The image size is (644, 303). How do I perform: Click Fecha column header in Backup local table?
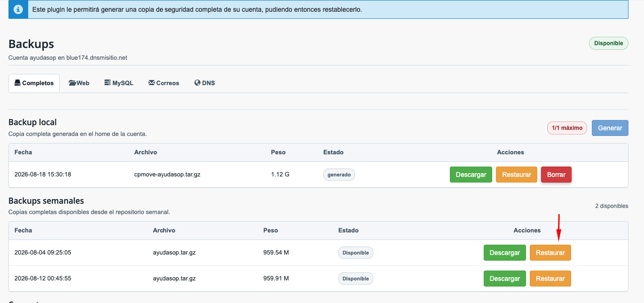[23, 152]
